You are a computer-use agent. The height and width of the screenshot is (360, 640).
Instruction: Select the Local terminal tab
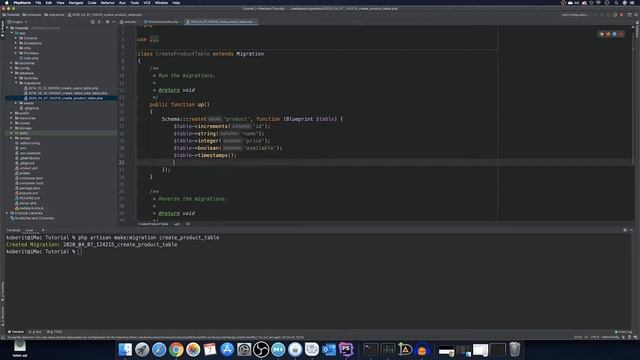click(x=29, y=230)
